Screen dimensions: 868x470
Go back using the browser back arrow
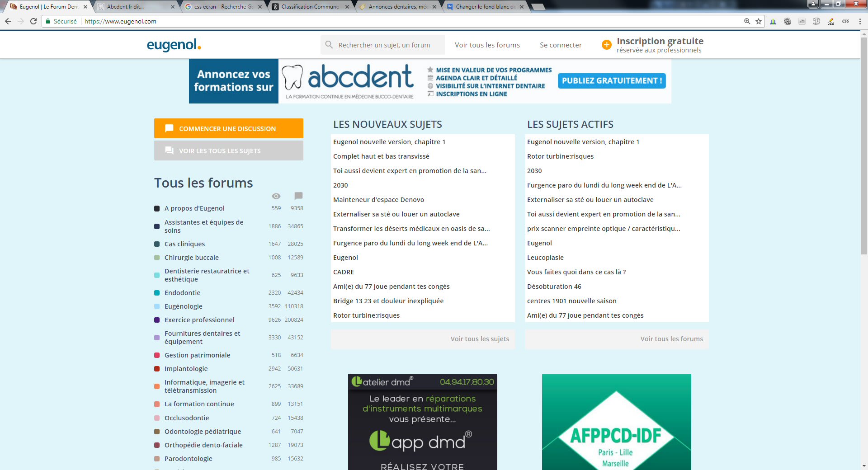pos(8,21)
